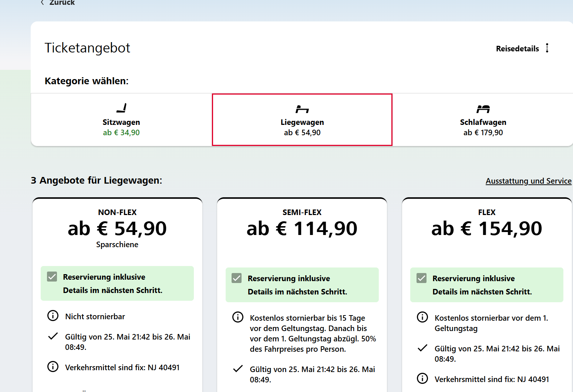Click FLEX Verkehrsmittel sind fix info icon
The height and width of the screenshot is (392, 573).
pos(422,379)
